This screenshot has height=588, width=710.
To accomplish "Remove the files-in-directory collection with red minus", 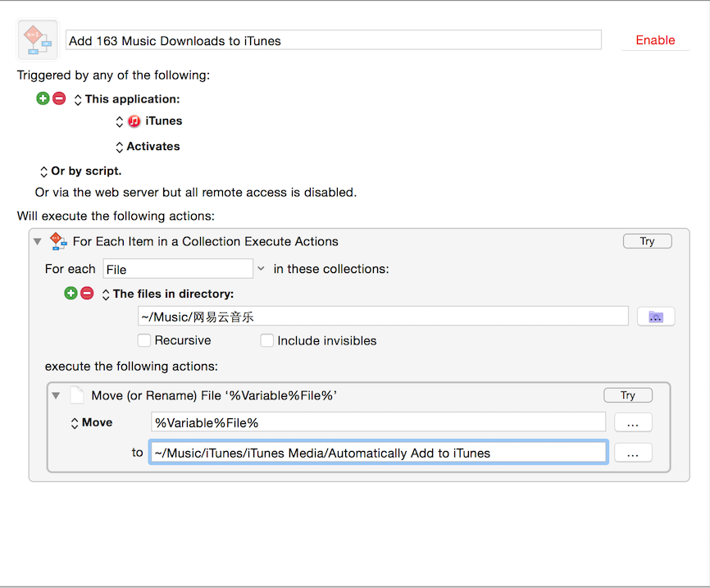I will (87, 293).
